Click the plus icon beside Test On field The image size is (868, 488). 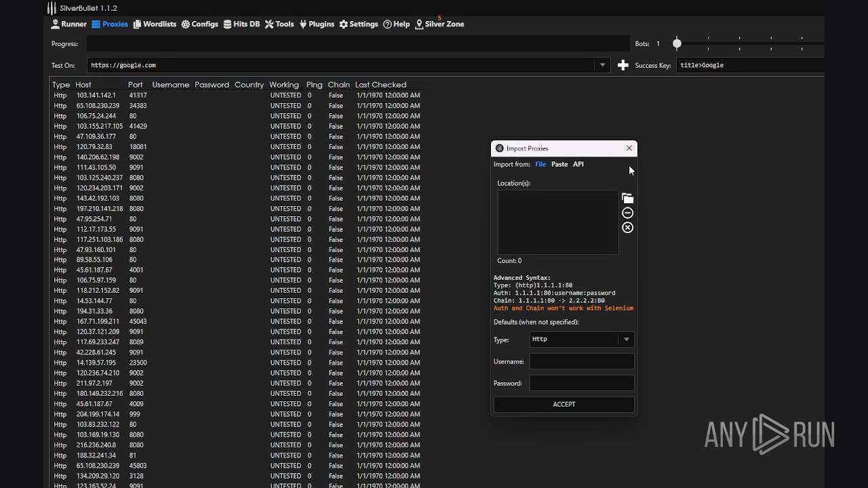click(x=623, y=65)
